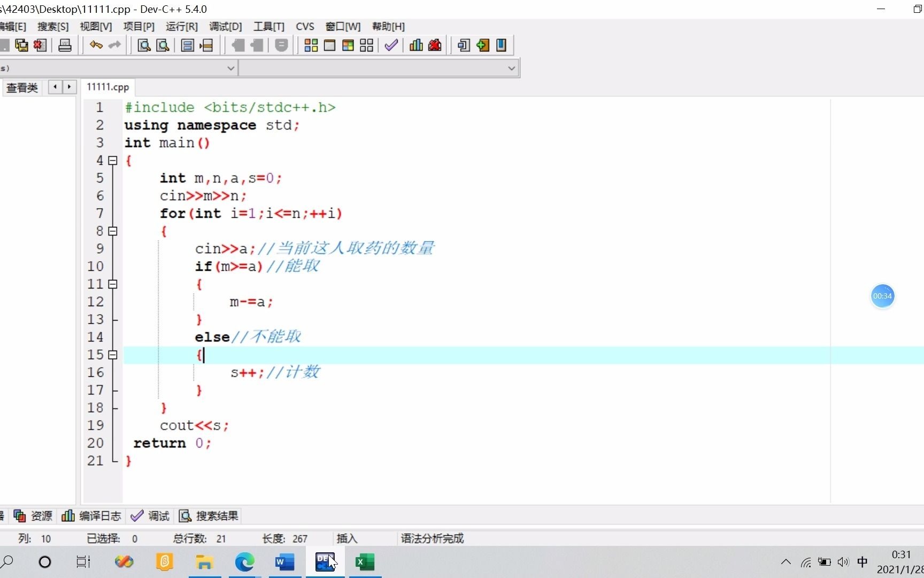This screenshot has height=578, width=924.
Task: Click the 查看类 button
Action: pyautogui.click(x=21, y=87)
